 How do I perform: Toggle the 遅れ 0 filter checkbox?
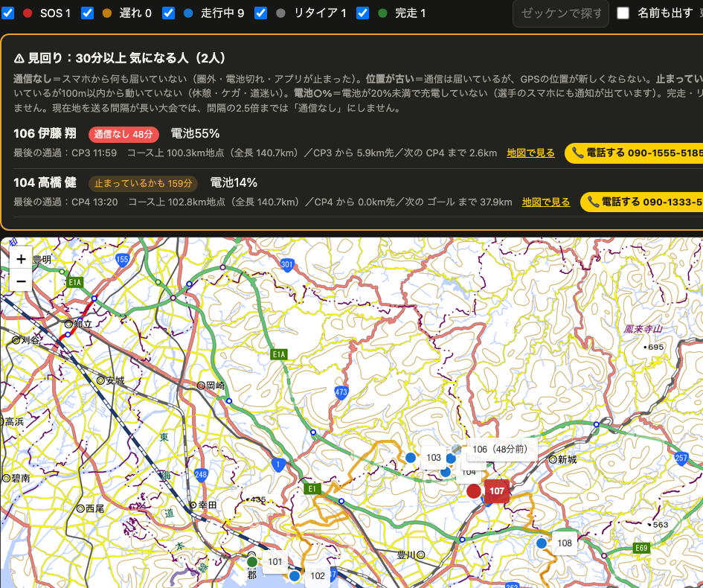point(88,13)
